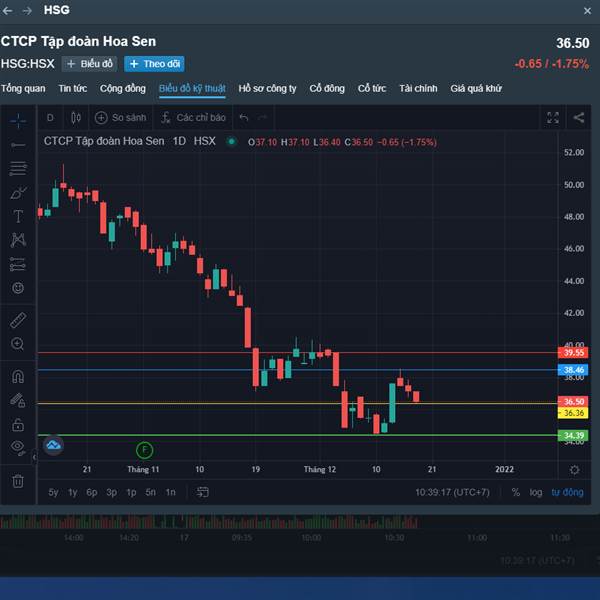Select the red 39.55 price line label
Viewport: 600px width, 600px height.
[x=573, y=352]
